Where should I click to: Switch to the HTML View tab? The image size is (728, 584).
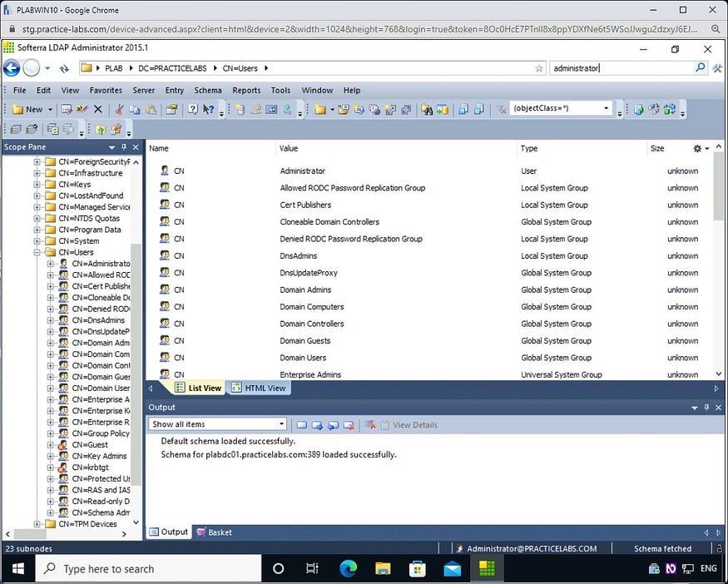[259, 389]
